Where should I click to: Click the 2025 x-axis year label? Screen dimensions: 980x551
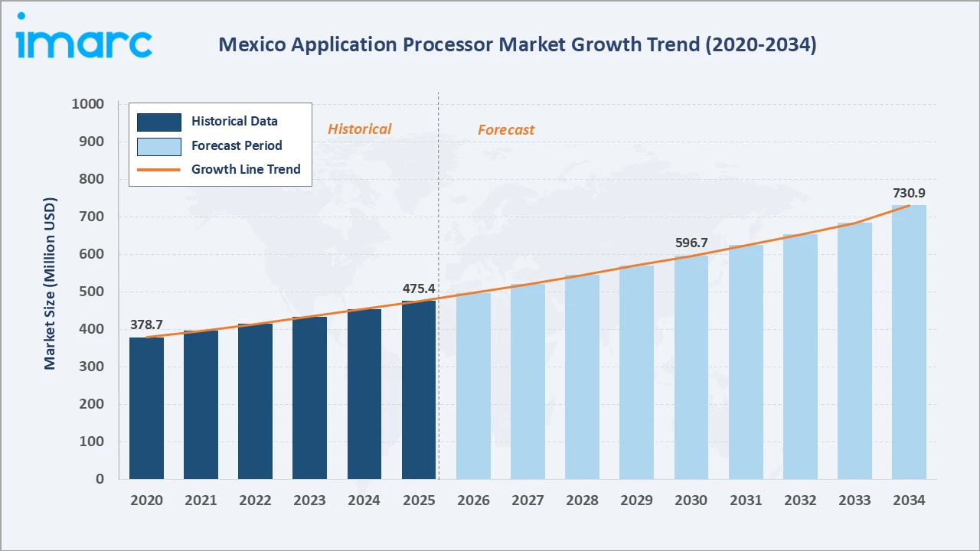pyautogui.click(x=419, y=500)
